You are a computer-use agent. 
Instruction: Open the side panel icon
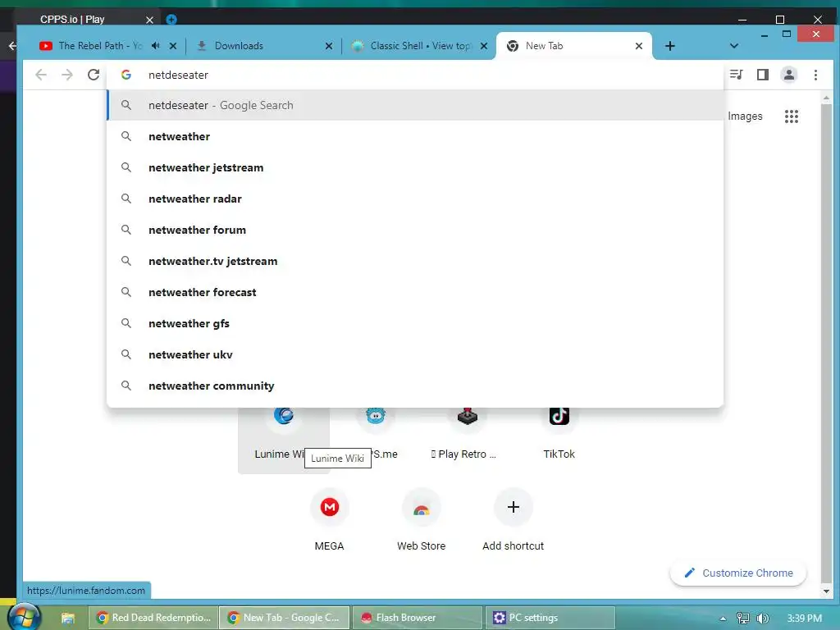763,75
